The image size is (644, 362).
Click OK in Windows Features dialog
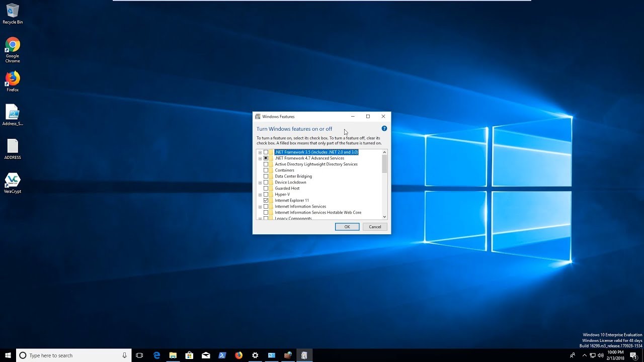[347, 227]
